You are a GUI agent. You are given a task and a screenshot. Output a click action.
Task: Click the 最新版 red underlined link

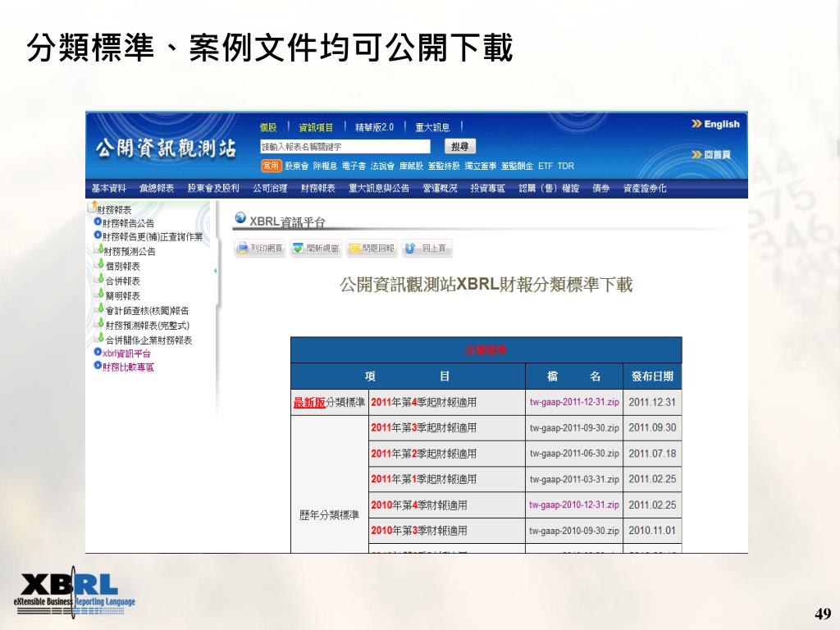(x=309, y=402)
